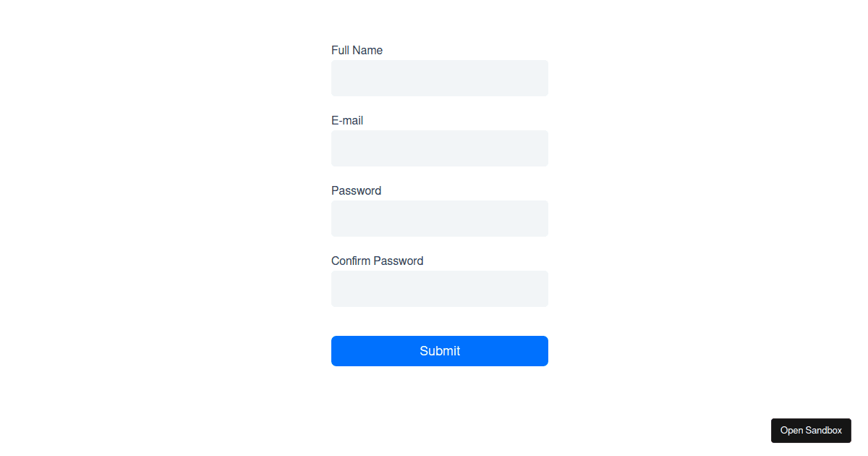The image size is (868, 456).
Task: Select the last input field above Submit
Action: click(x=439, y=289)
